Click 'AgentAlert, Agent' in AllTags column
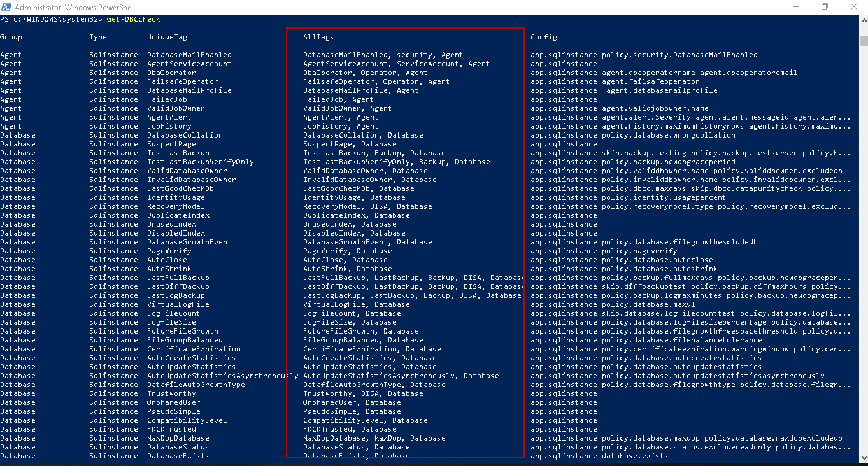This screenshot has height=466, width=868. pyautogui.click(x=341, y=117)
